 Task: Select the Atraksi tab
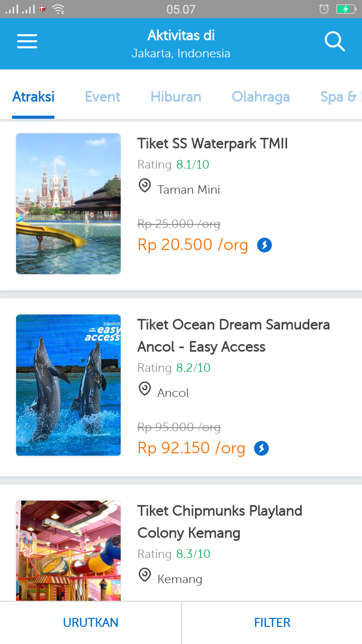coord(33,97)
